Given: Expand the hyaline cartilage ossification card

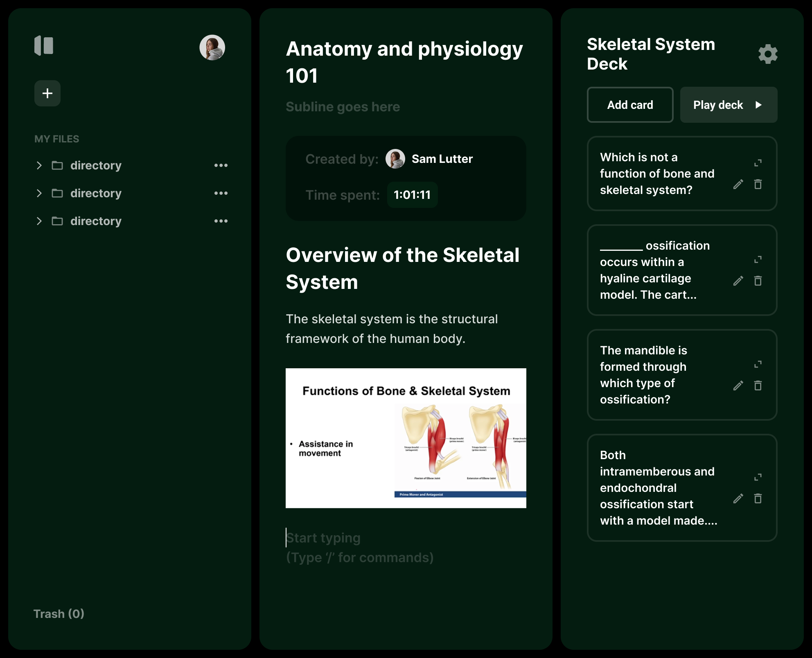Looking at the screenshot, I should click(x=758, y=259).
